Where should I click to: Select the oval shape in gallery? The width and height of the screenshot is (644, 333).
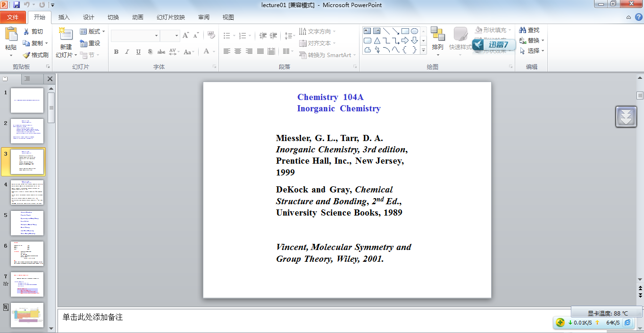414,31
